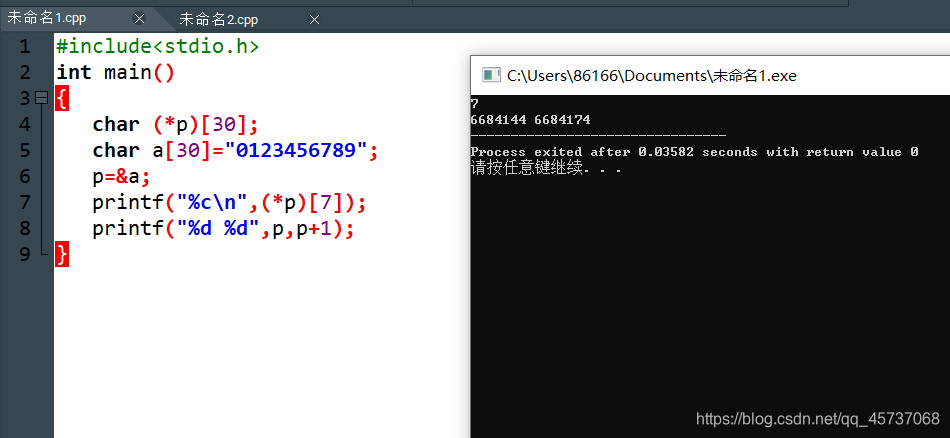The image size is (950, 438).
Task: Click the p=&a; statement
Action: pos(121,176)
